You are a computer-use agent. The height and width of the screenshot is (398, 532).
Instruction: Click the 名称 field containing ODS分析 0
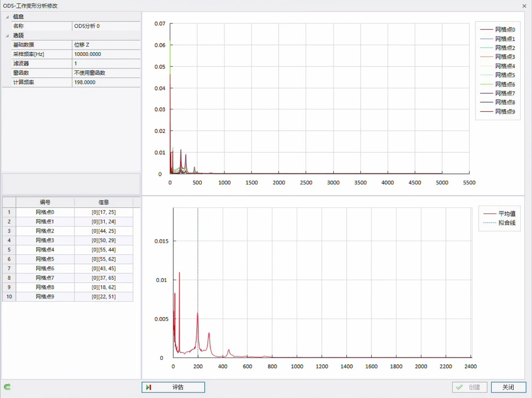[106, 26]
